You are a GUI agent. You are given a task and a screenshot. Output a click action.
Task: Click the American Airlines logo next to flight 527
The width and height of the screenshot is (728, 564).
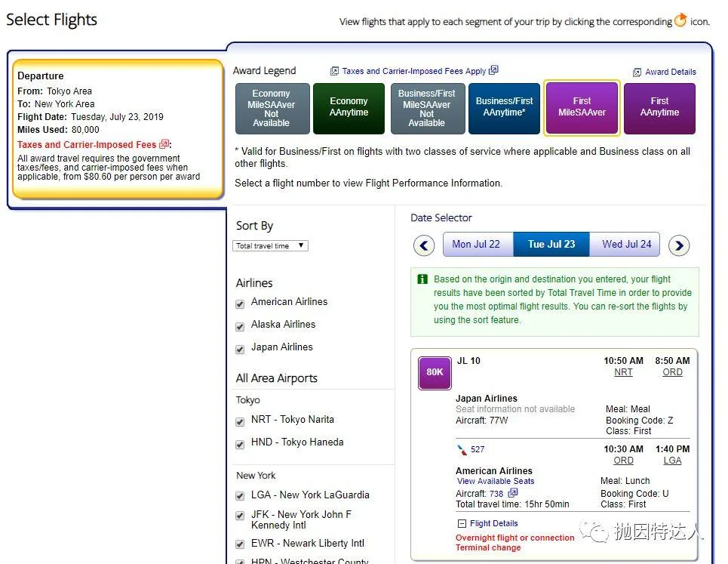462,450
